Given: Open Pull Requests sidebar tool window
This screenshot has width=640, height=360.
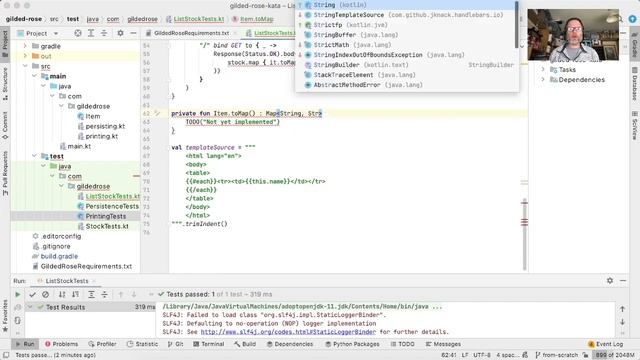Looking at the screenshot, I should pyautogui.click(x=5, y=173).
